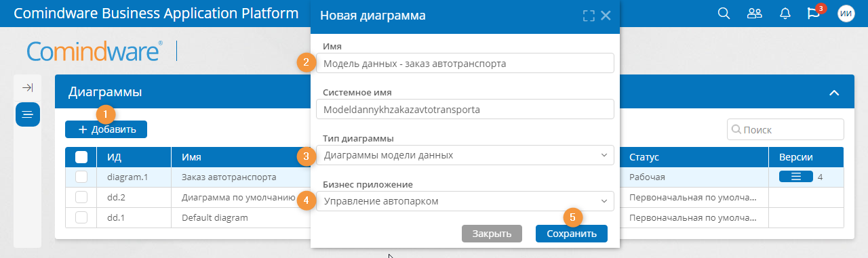Focus the Системное имя input field
This screenshot has height=258, width=868.
click(465, 109)
